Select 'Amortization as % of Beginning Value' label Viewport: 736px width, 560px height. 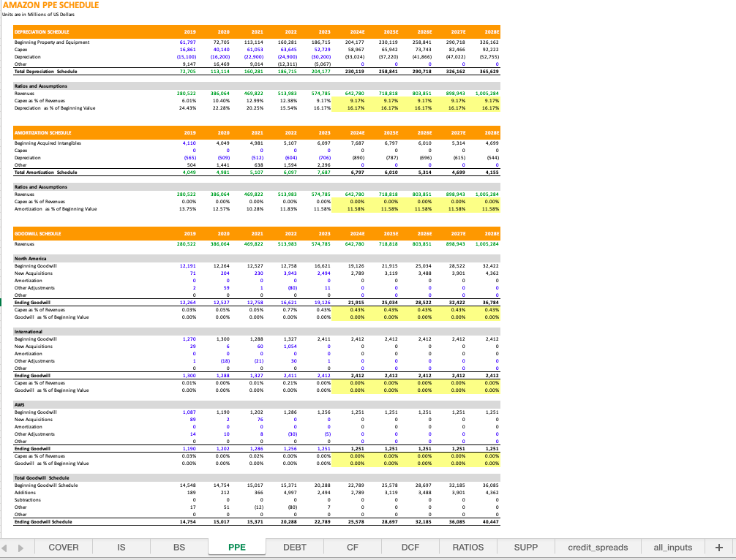(56, 208)
